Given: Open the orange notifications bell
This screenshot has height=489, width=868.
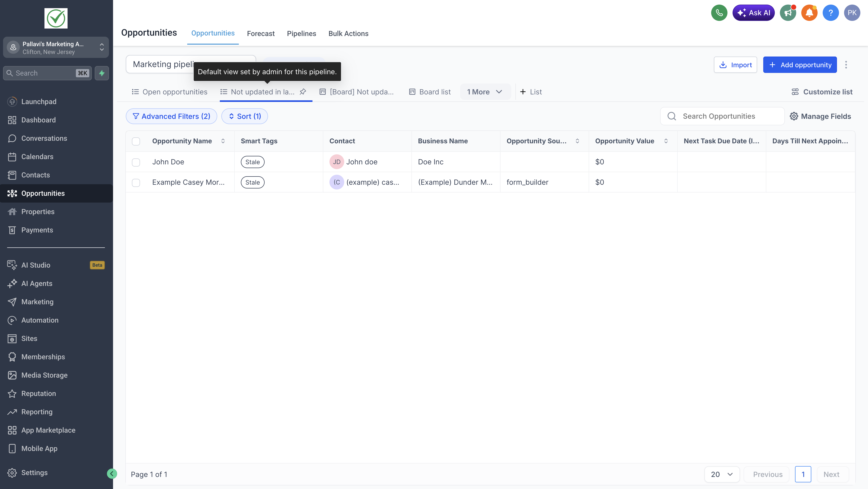Looking at the screenshot, I should pos(809,13).
